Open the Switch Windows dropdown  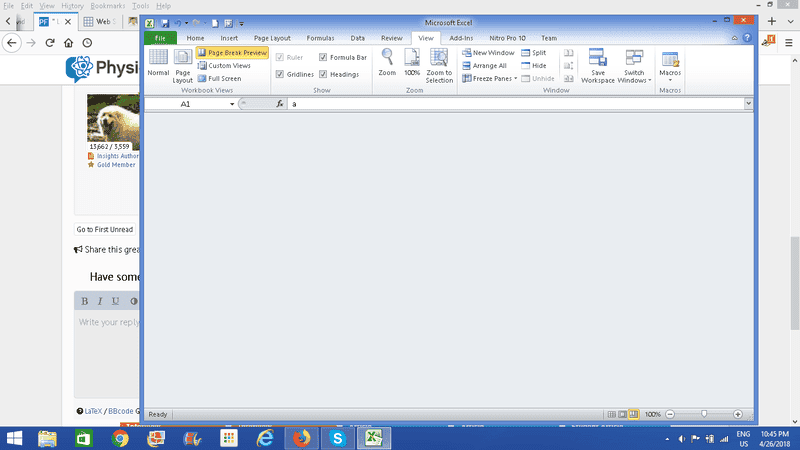[634, 66]
